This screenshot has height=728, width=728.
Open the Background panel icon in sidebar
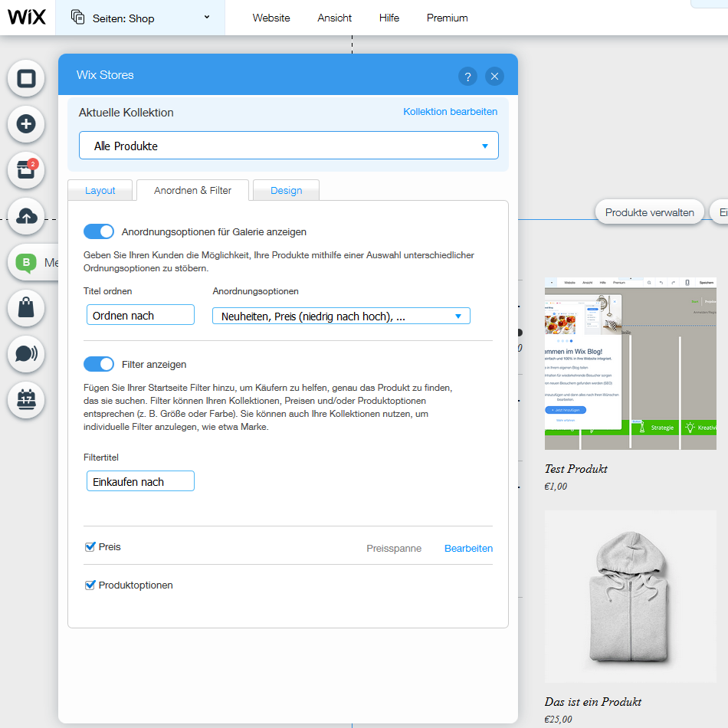coord(26,78)
